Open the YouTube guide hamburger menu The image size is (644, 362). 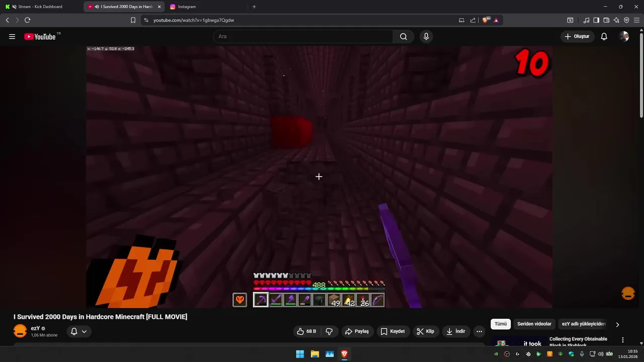click(12, 37)
